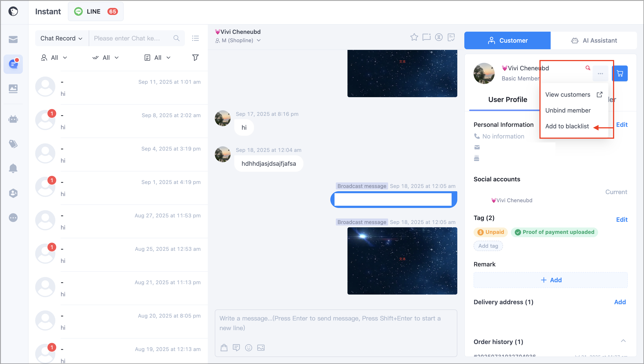The width and height of the screenshot is (644, 364).
Task: Add a Remark
Action: [550, 280]
